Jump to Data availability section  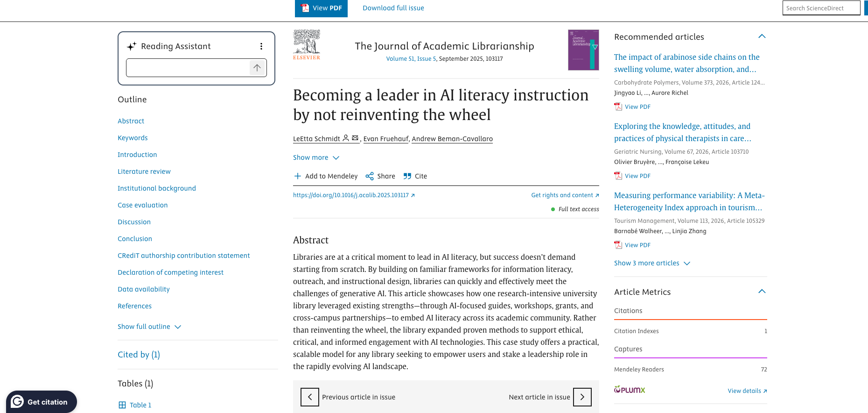144,289
